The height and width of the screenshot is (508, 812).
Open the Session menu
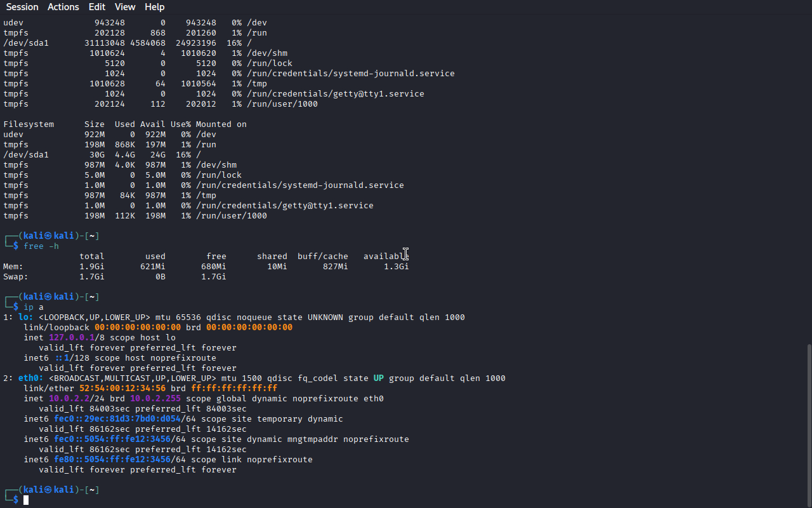click(22, 7)
